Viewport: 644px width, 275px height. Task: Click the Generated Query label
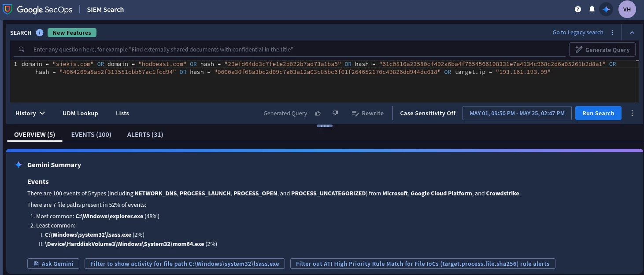(285, 113)
